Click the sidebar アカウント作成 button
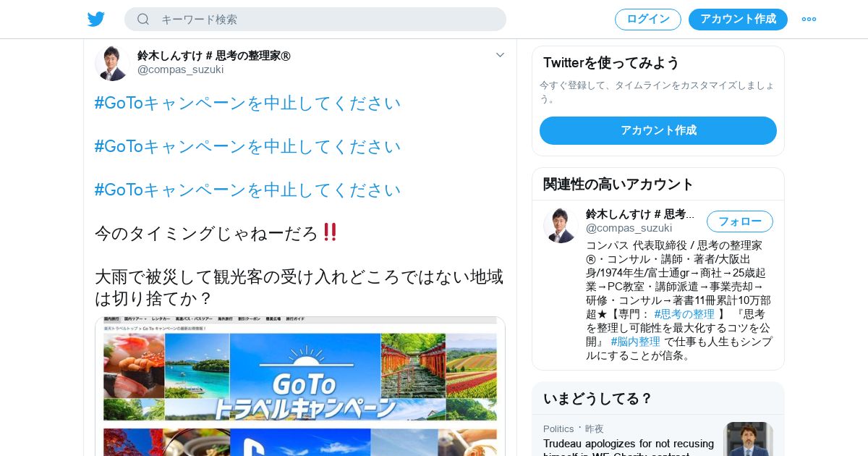Image resolution: width=868 pixels, height=456 pixels. (658, 130)
